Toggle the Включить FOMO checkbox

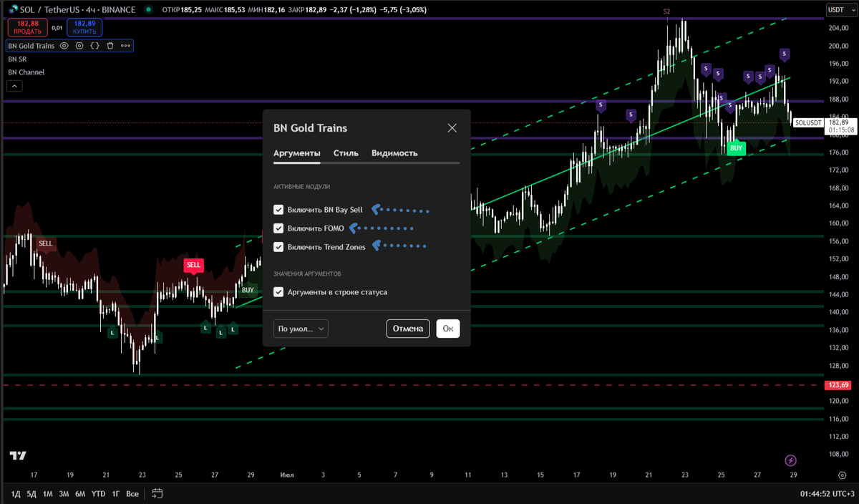(278, 228)
